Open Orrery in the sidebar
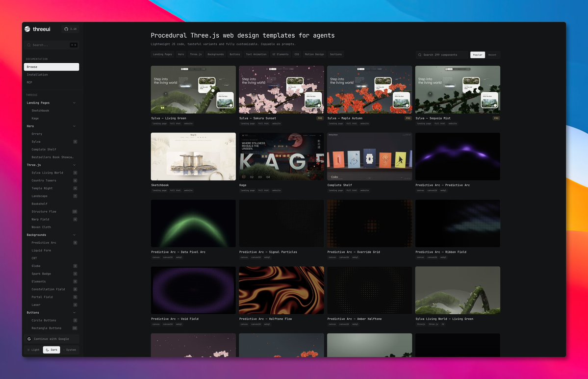This screenshot has height=379, width=588. coord(37,134)
